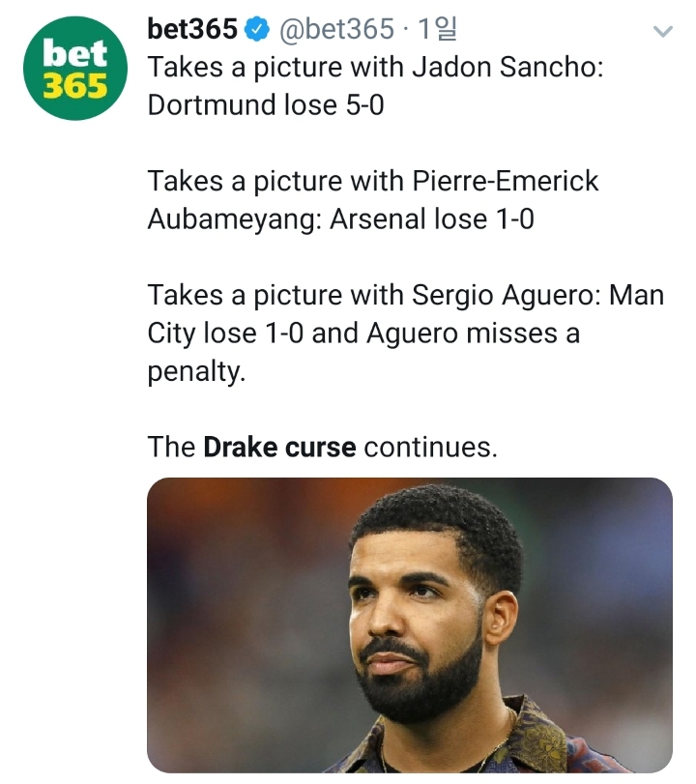This screenshot has width=696, height=784.
Task: Click the blue verified badge
Action: tap(257, 30)
